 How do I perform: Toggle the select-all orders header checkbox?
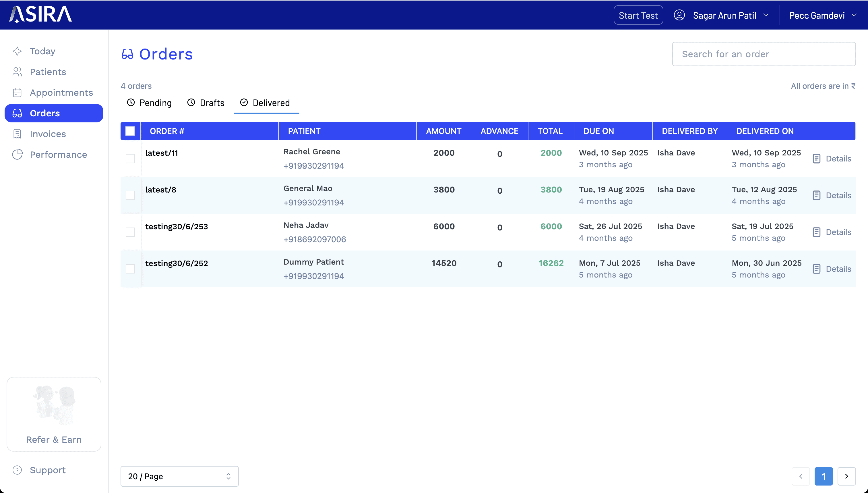pyautogui.click(x=130, y=131)
